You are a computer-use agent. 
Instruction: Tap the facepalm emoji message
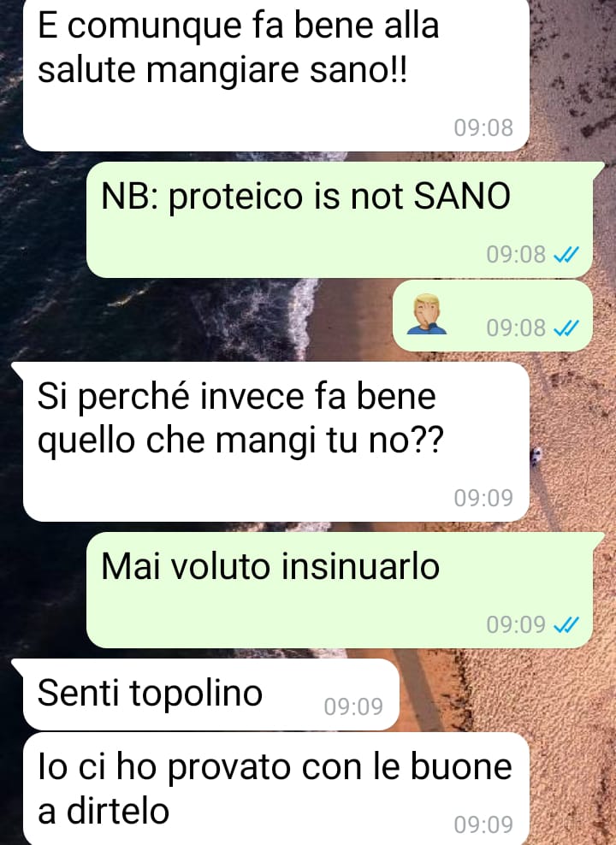click(492, 316)
